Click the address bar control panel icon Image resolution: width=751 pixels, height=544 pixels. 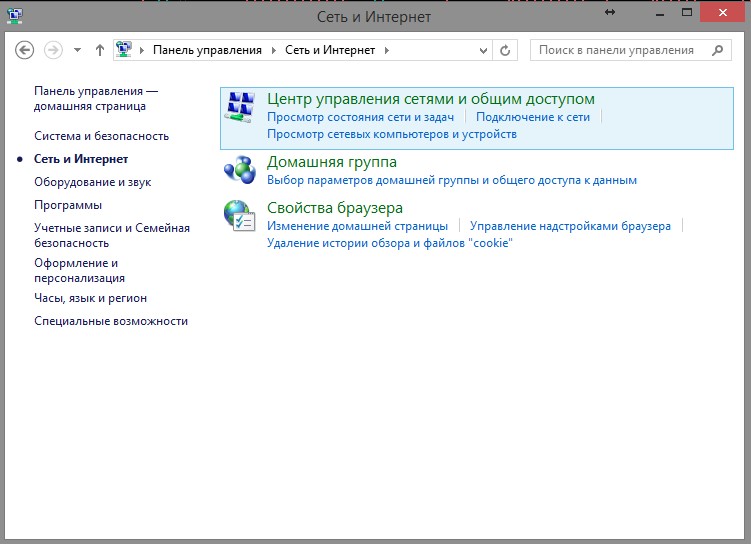point(124,50)
